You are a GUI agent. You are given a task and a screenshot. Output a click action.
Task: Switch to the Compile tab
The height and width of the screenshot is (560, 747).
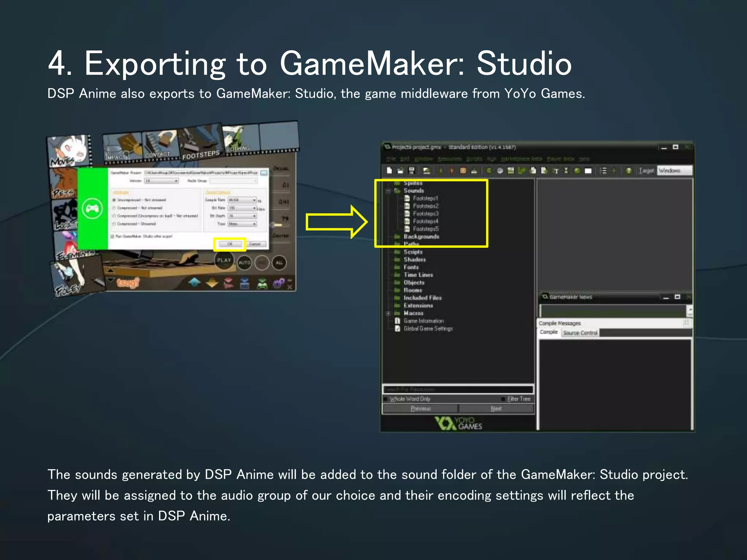pyautogui.click(x=549, y=332)
